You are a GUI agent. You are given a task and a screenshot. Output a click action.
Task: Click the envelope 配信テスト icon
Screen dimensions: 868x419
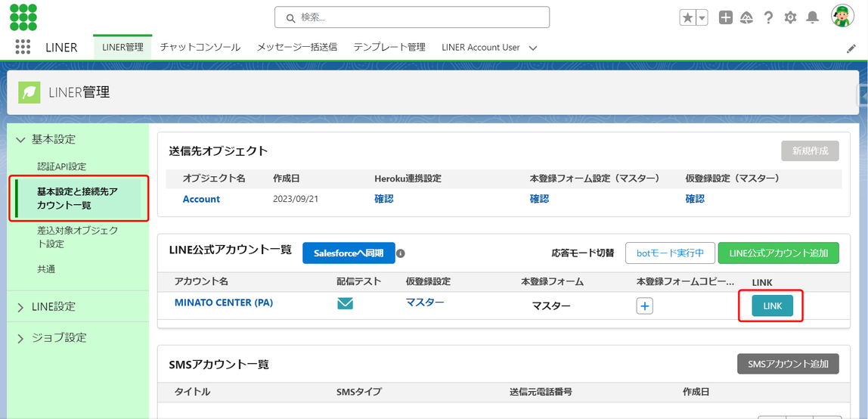coord(346,303)
